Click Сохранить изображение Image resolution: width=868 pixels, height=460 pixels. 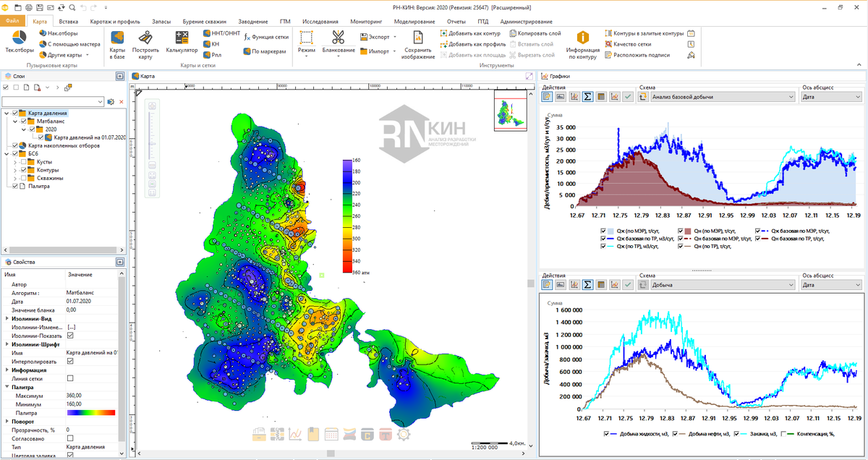(419, 45)
